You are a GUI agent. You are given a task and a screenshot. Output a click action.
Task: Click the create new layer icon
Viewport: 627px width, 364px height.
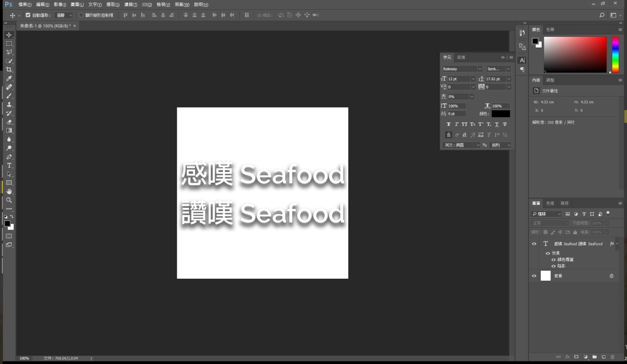pos(603,357)
